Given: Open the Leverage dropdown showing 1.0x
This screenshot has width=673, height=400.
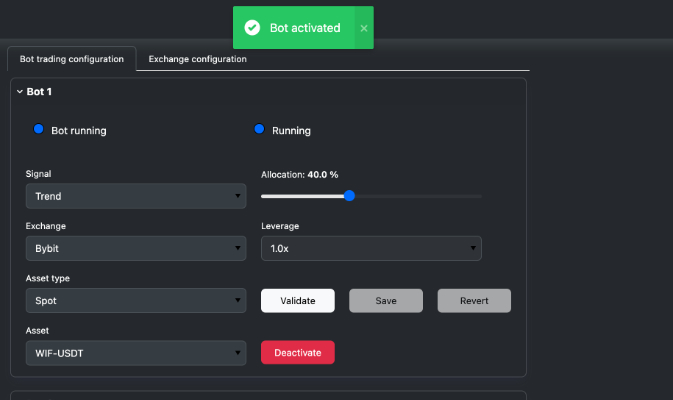Looking at the screenshot, I should (x=371, y=248).
